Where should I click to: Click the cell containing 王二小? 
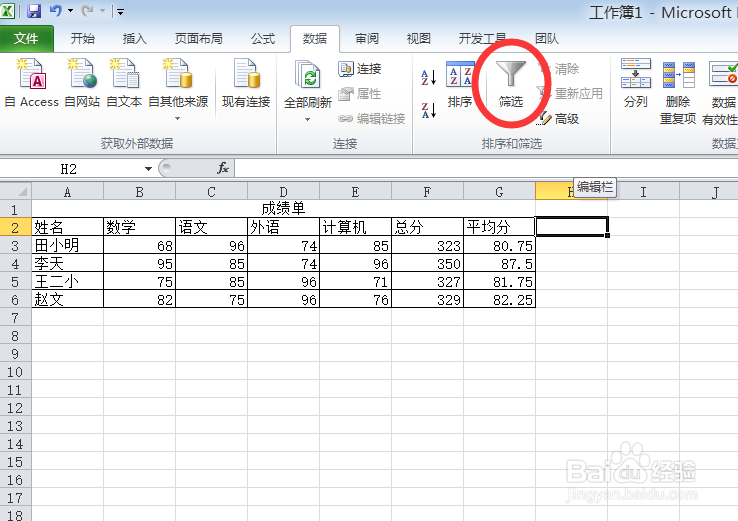pyautogui.click(x=67, y=281)
